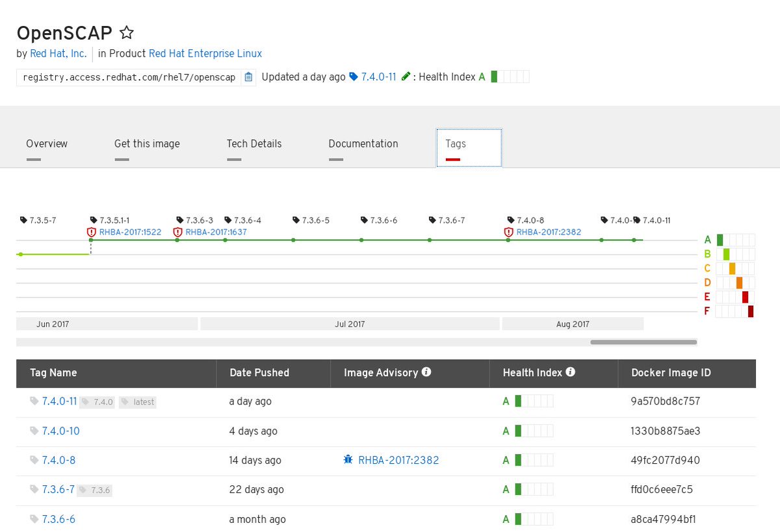Click shield alert icon for RHBA-2017:1522
780x532 pixels.
[92, 232]
